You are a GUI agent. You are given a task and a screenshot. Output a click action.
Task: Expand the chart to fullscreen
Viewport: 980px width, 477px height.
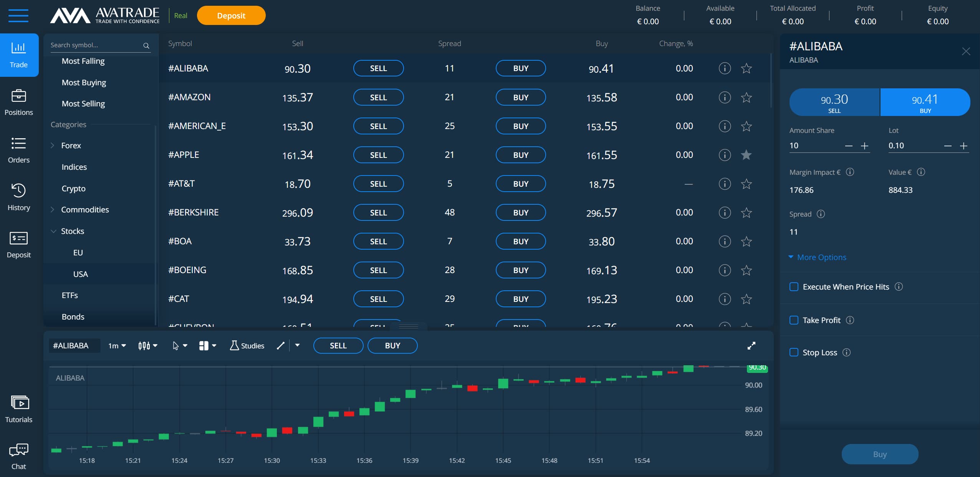[x=752, y=346]
